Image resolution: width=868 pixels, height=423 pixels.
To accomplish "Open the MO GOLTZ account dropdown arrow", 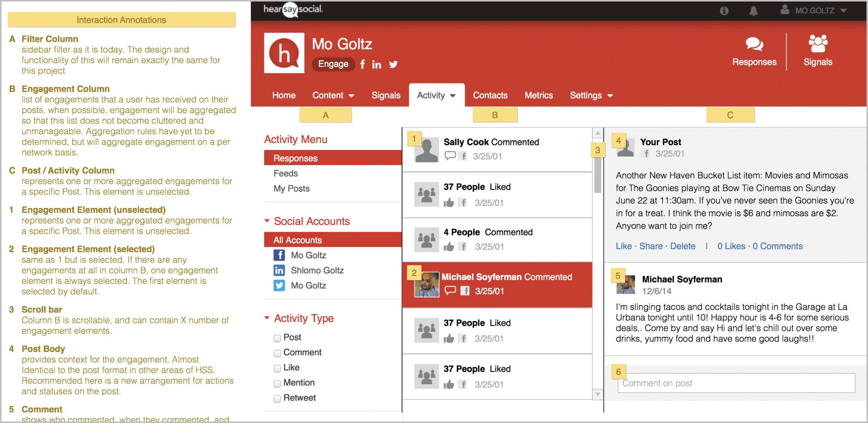I will [843, 11].
